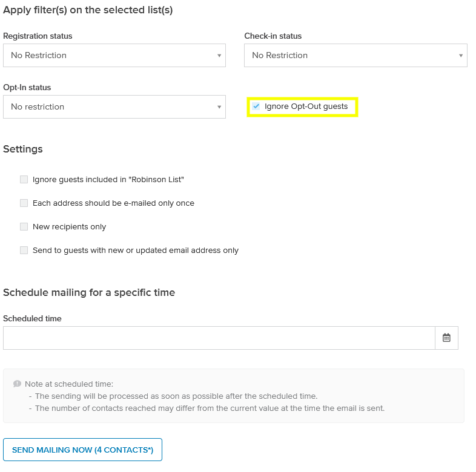Viewport: 476px width, 472px height.
Task: Click the Send Mailing Now button
Action: [x=82, y=450]
